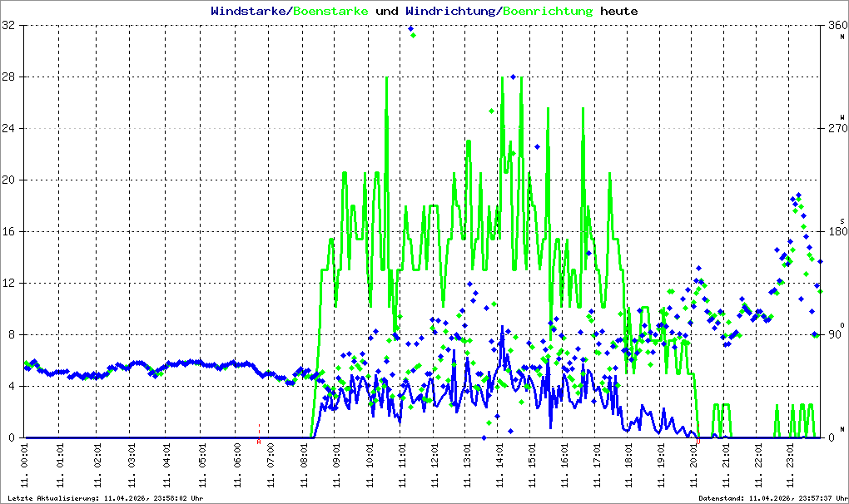Click the blue Windstarke title text
This screenshot has height=504, width=849.
(x=248, y=11)
